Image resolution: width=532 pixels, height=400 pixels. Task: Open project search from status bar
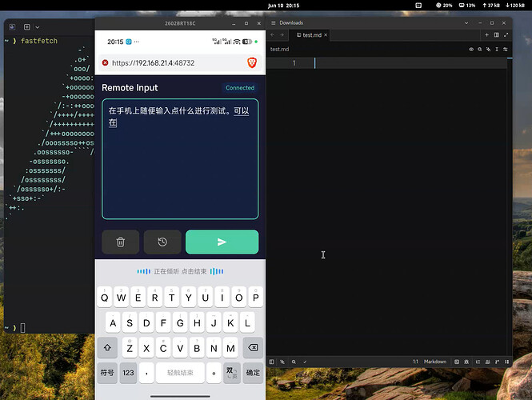click(294, 362)
